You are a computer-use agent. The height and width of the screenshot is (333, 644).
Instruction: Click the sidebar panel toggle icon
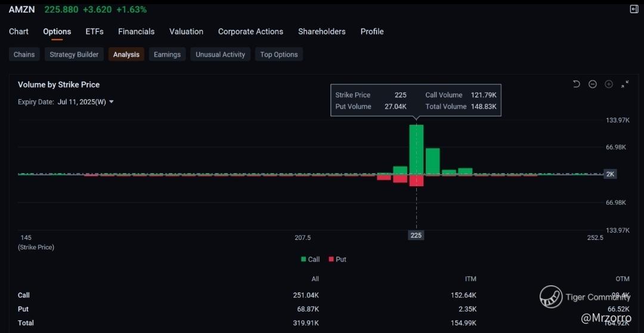pyautogui.click(x=634, y=9)
